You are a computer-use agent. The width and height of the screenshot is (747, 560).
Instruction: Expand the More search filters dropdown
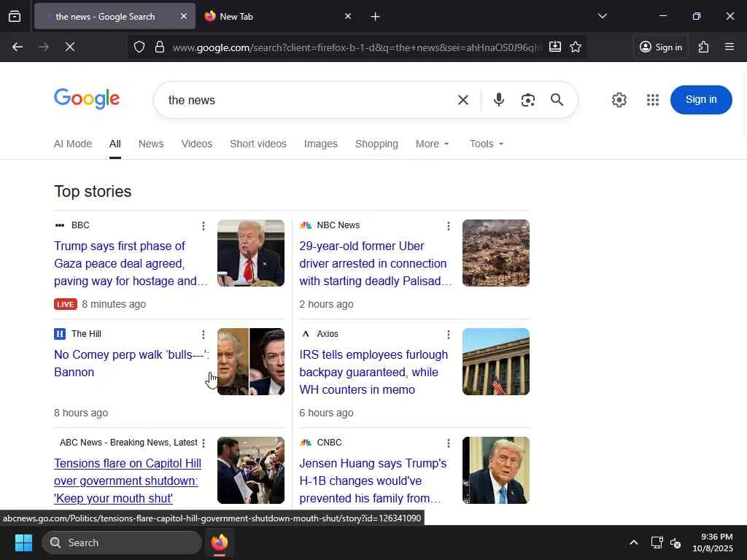432,144
